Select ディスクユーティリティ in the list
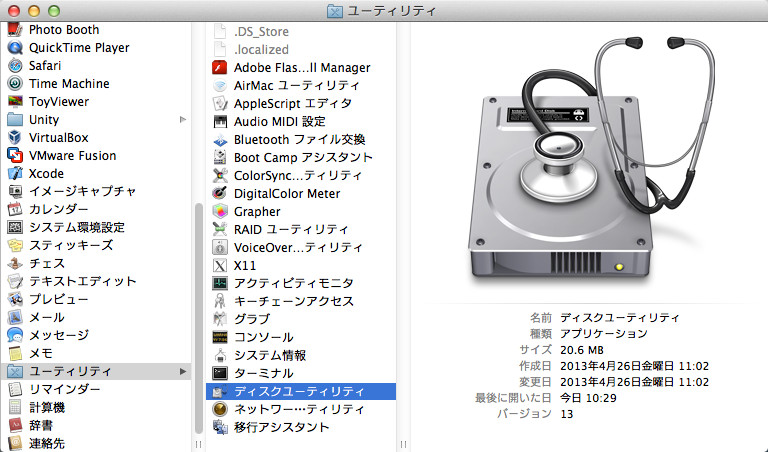768x452 pixels. point(301,391)
